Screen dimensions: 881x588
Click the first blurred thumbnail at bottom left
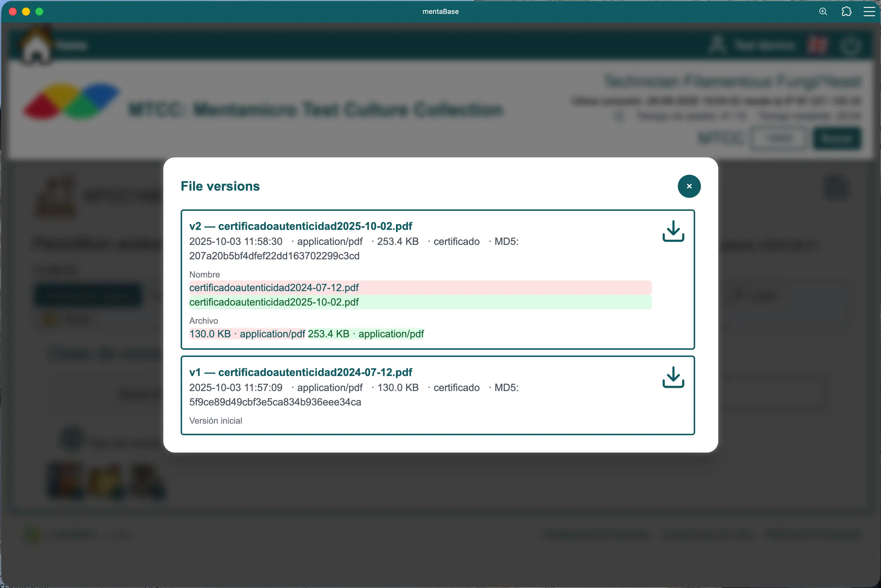[66, 481]
